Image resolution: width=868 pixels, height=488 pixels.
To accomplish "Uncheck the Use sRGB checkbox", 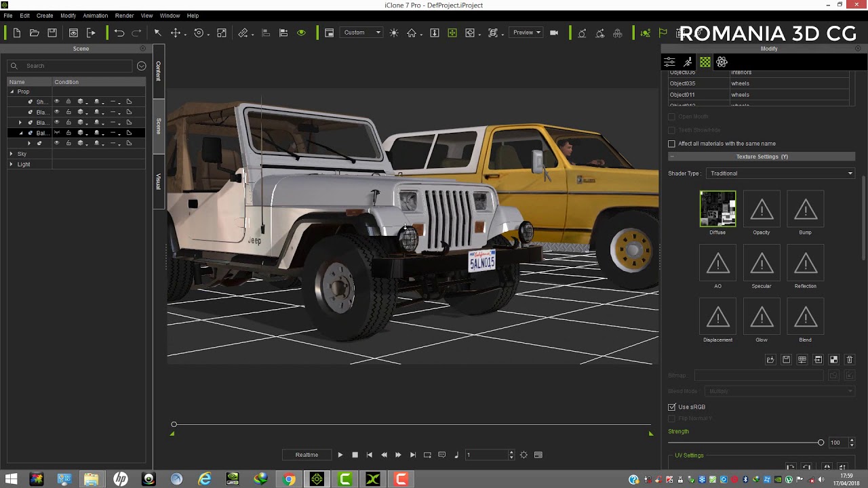I will tap(672, 407).
